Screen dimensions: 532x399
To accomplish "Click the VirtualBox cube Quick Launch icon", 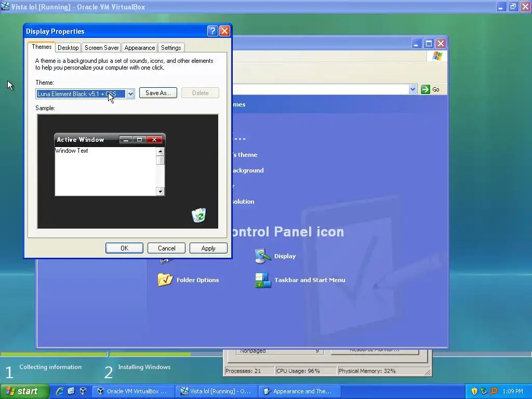I will point(83,391).
